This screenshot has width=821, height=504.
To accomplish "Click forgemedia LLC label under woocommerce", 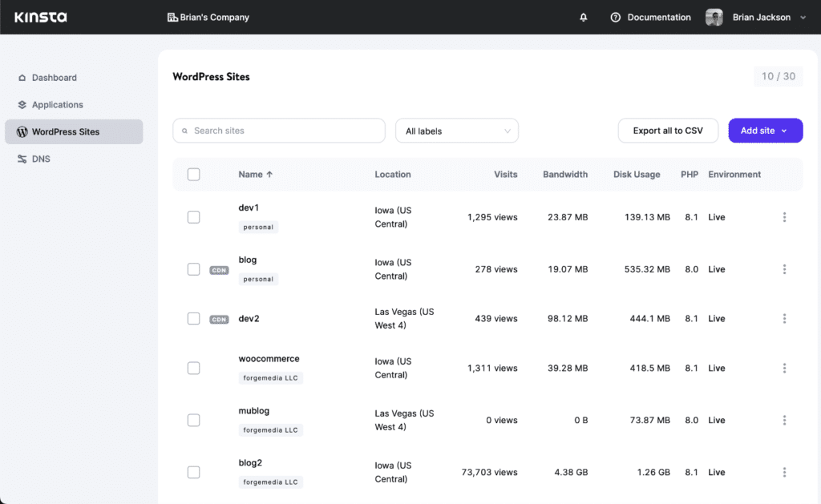I will (x=270, y=378).
